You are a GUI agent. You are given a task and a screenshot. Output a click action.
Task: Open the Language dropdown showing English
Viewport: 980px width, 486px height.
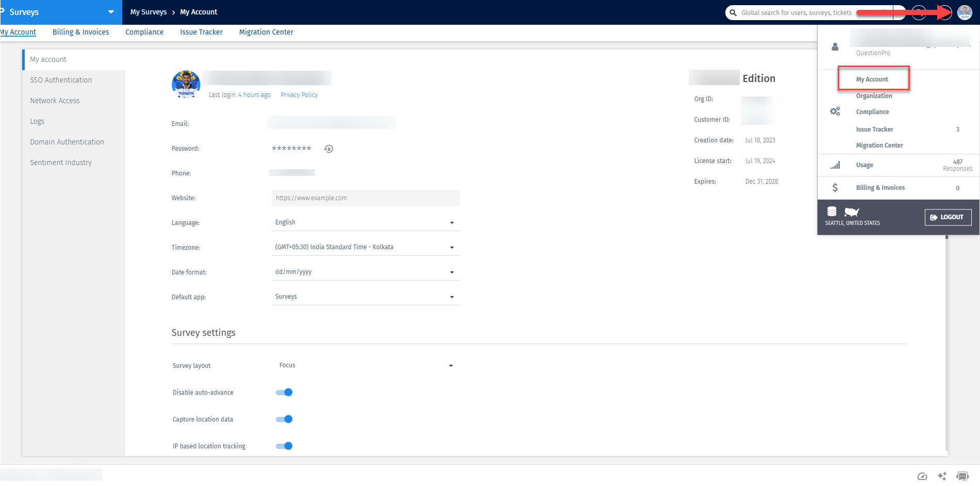pos(452,222)
